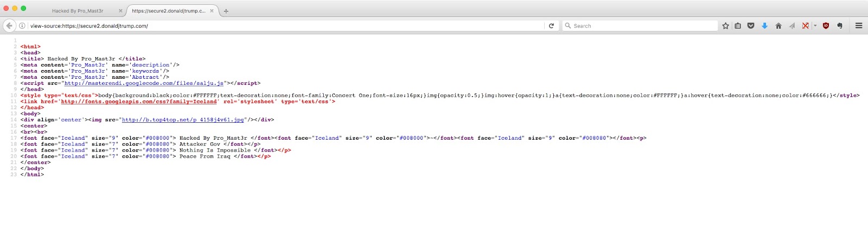The height and width of the screenshot is (225, 868).
Task: Open the uBlock Origin shield icon
Action: point(826,26)
